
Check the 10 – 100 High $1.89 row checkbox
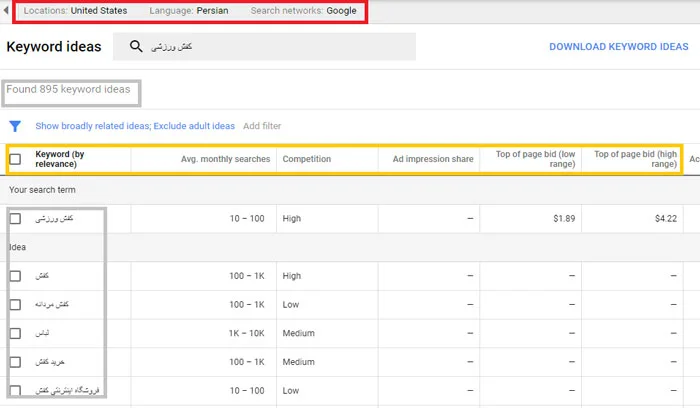coord(15,218)
